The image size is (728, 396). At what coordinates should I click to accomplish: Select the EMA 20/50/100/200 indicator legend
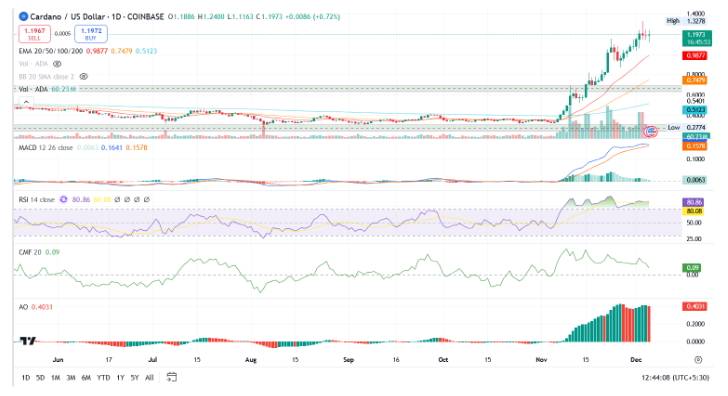[51, 51]
